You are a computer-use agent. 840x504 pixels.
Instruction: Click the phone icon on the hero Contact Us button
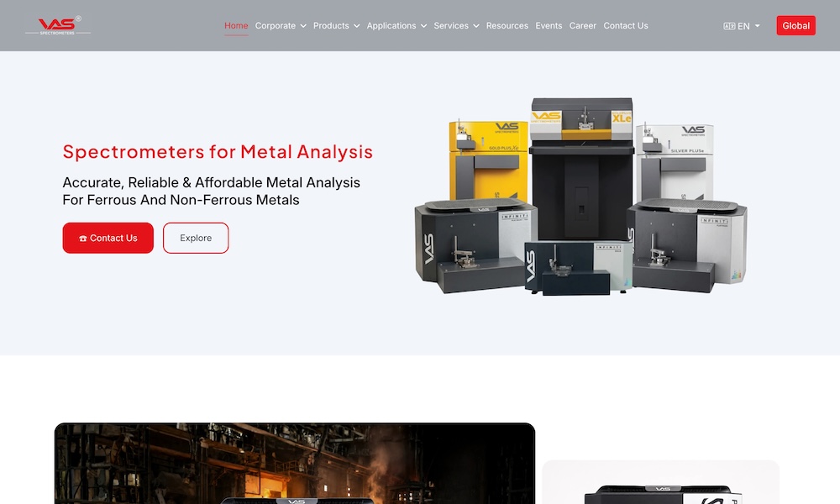(83, 239)
